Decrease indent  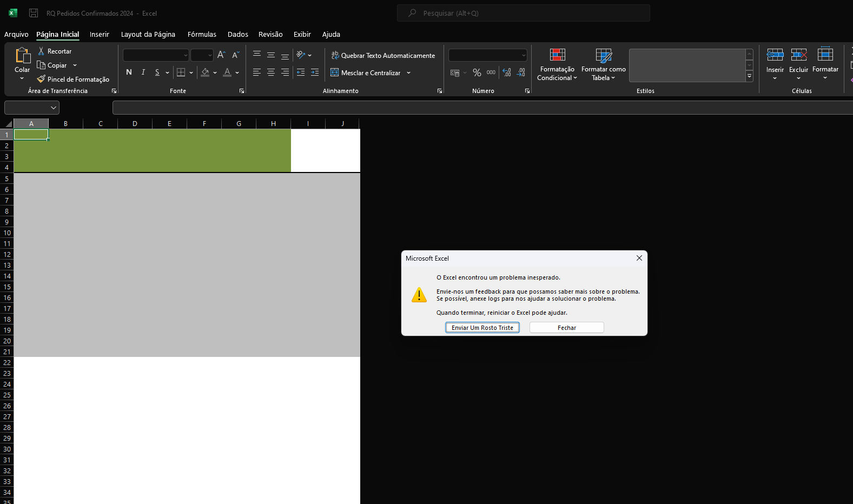pyautogui.click(x=301, y=72)
